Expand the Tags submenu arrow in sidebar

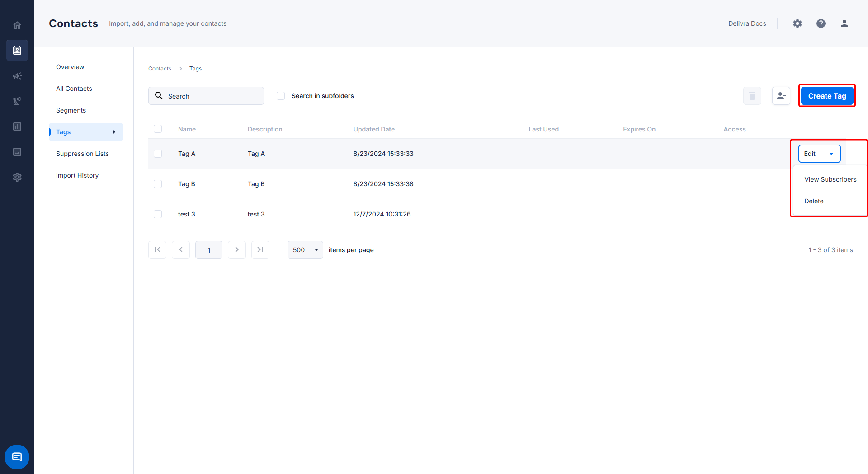pyautogui.click(x=114, y=132)
